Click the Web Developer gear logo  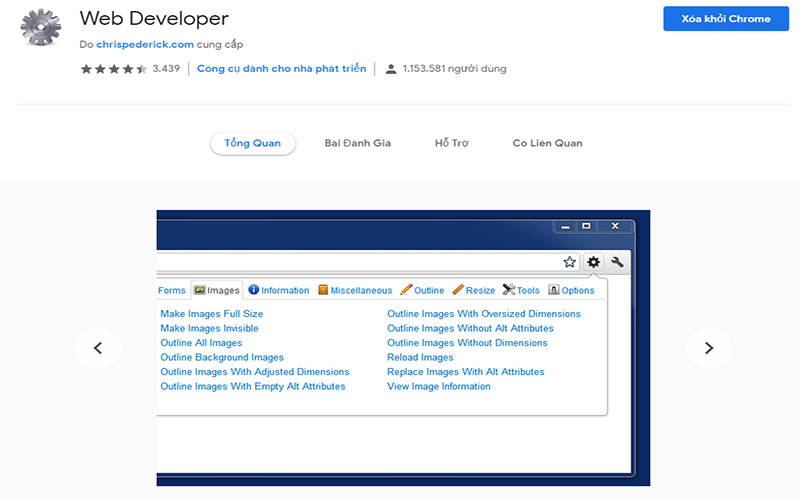[x=41, y=27]
